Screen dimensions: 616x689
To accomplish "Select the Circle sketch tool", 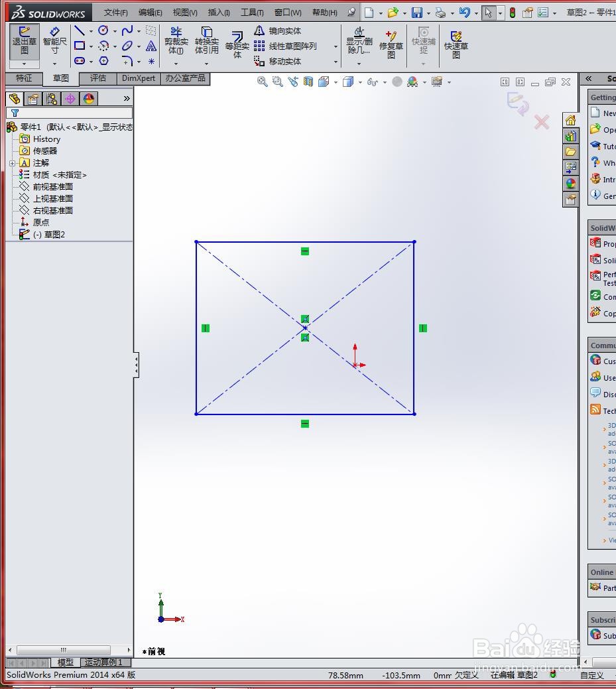I will point(103,31).
